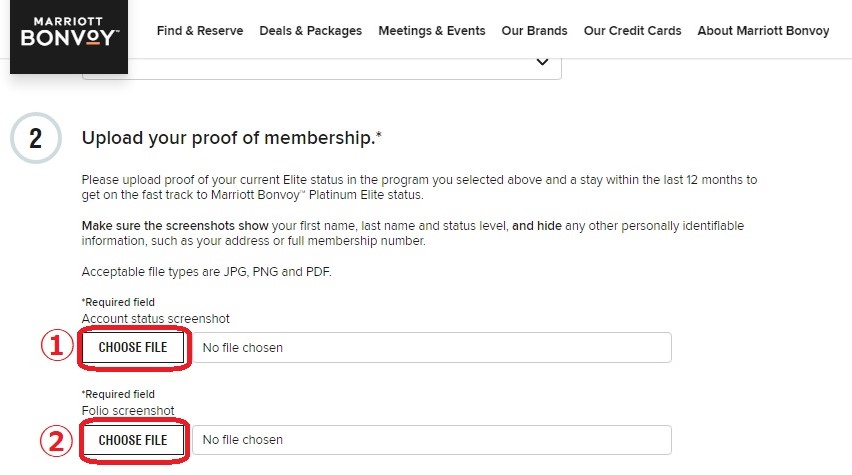Open the Meetings & Events menu

432,31
